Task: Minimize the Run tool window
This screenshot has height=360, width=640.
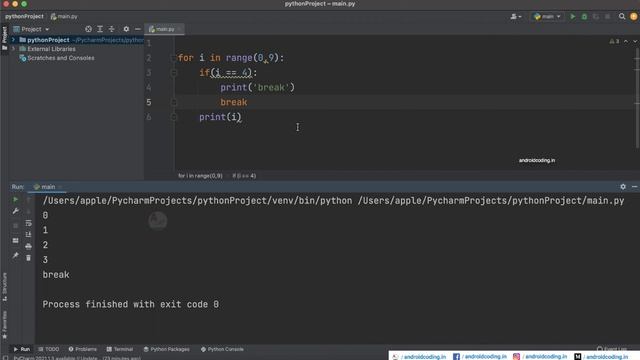Action: click(x=634, y=187)
